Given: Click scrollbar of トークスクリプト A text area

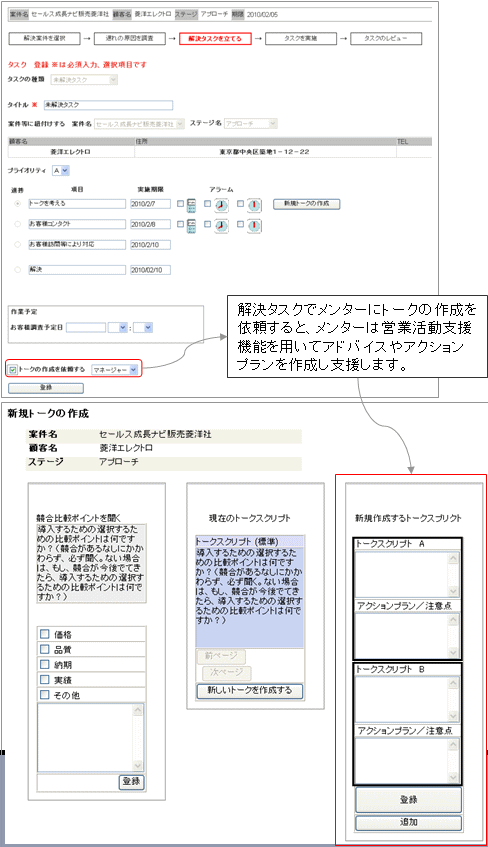Looking at the screenshot, I should pos(453,574).
